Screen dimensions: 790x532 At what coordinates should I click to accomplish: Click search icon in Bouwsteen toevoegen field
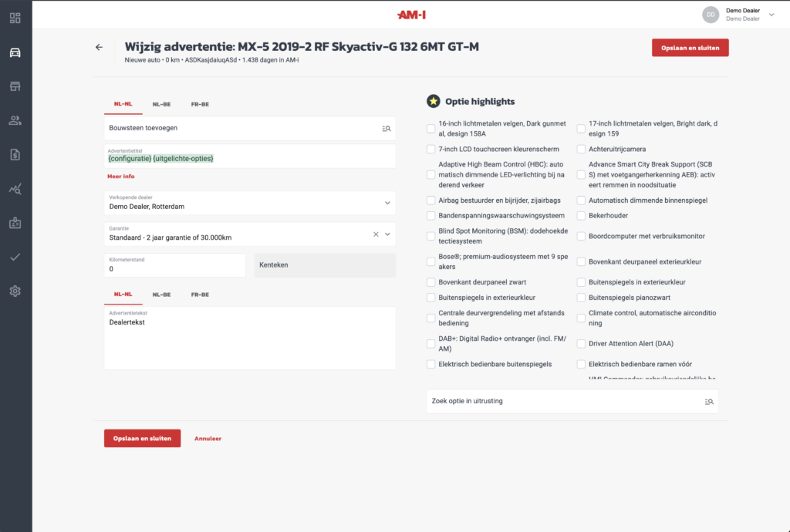pyautogui.click(x=387, y=128)
